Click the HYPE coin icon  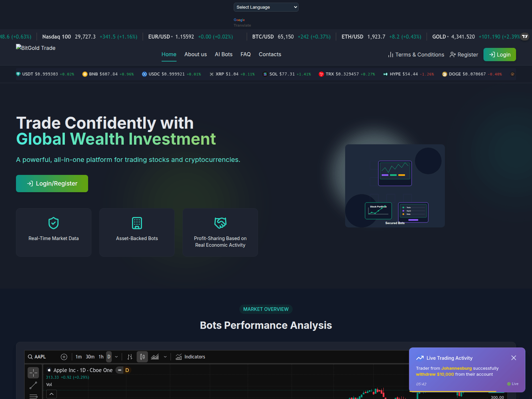(385, 74)
